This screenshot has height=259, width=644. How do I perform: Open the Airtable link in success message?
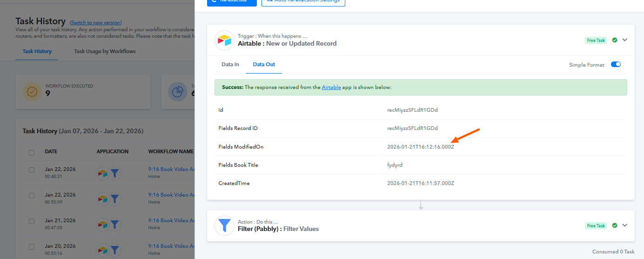pyautogui.click(x=331, y=87)
